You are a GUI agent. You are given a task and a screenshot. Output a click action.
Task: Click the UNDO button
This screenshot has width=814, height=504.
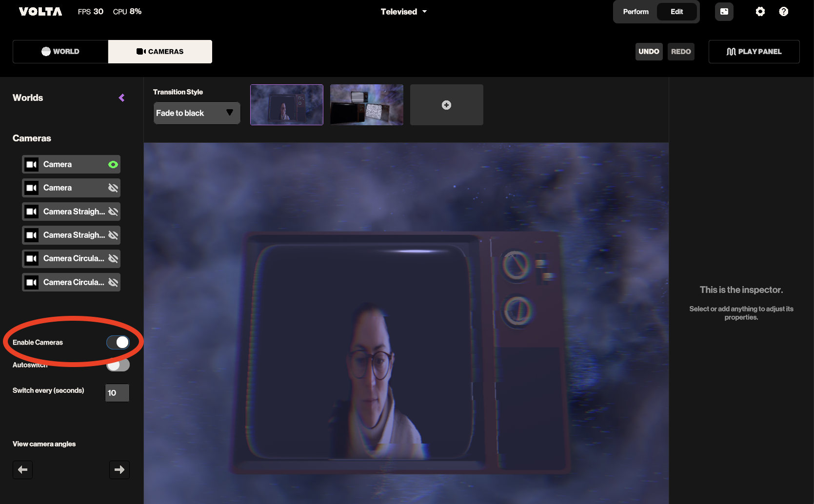click(649, 52)
